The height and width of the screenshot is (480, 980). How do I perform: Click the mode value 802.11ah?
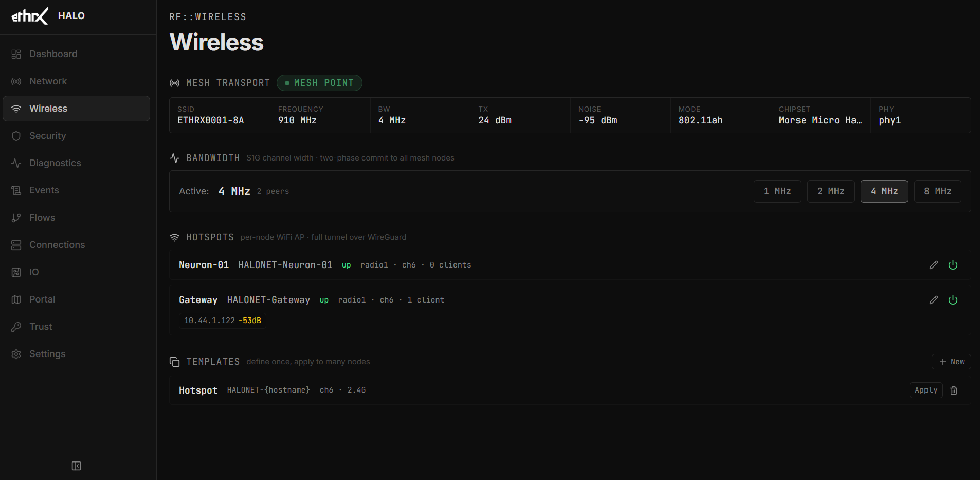coord(700,120)
